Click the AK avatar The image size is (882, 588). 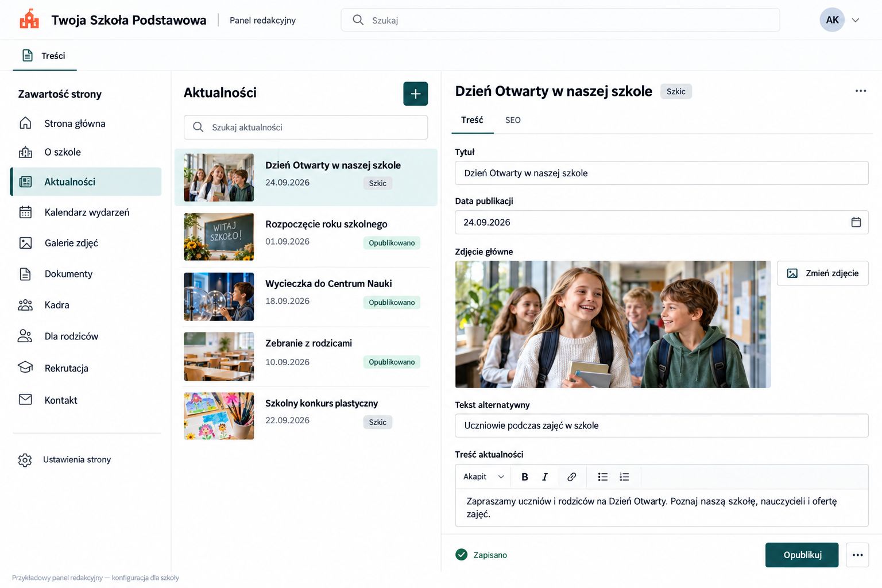coord(832,20)
